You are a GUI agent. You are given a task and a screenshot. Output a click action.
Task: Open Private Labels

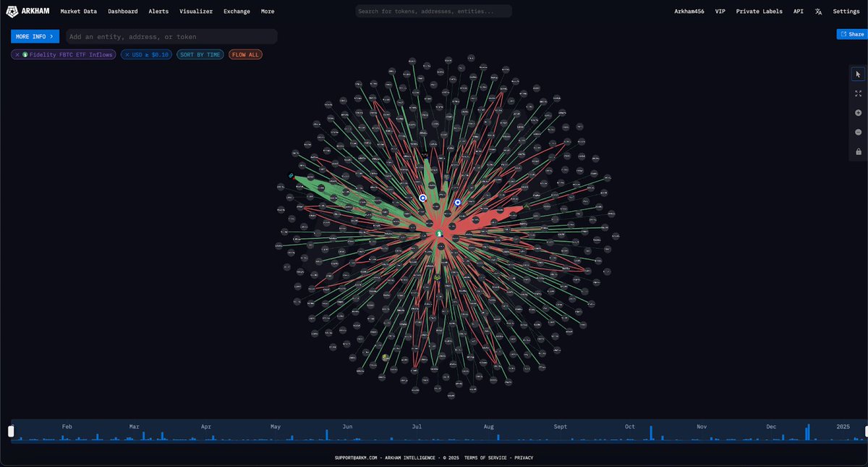(x=759, y=12)
